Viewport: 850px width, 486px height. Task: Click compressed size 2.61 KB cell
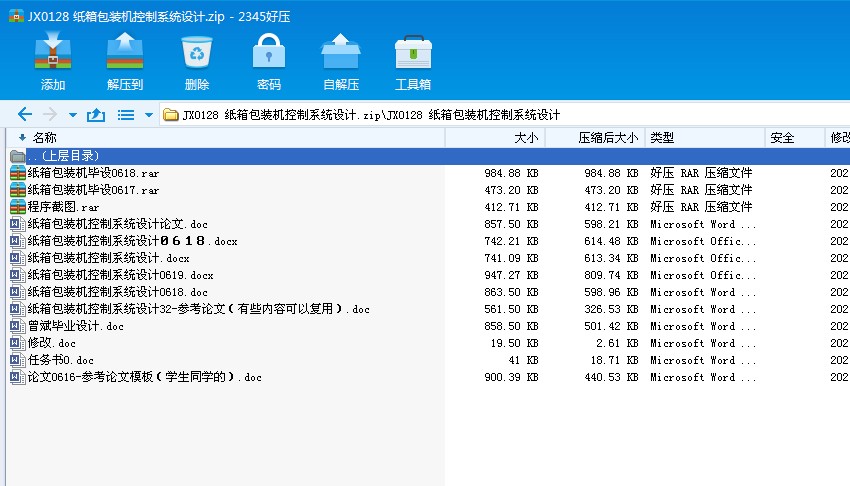tap(617, 343)
